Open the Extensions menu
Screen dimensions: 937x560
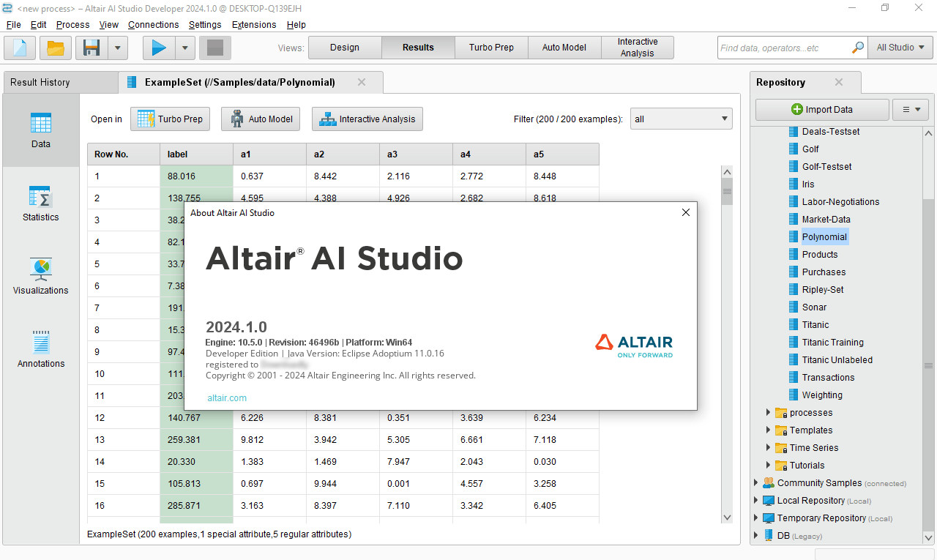click(x=254, y=24)
